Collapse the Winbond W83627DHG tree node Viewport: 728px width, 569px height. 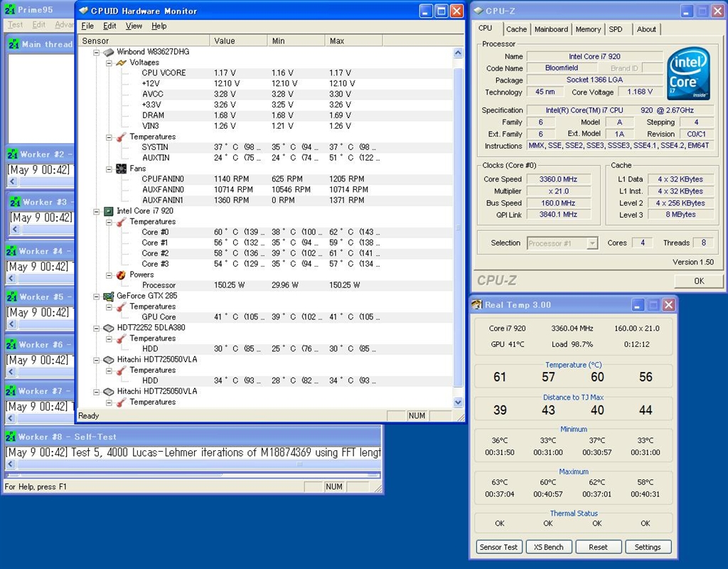coord(97,52)
